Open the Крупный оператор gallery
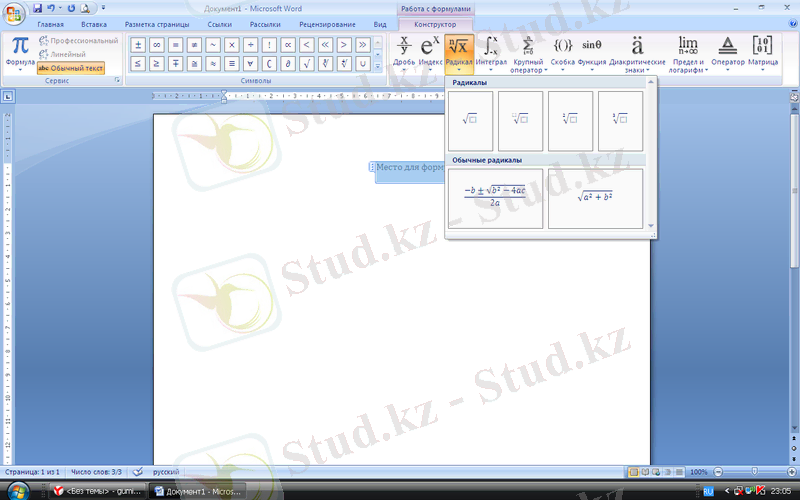 (x=528, y=53)
